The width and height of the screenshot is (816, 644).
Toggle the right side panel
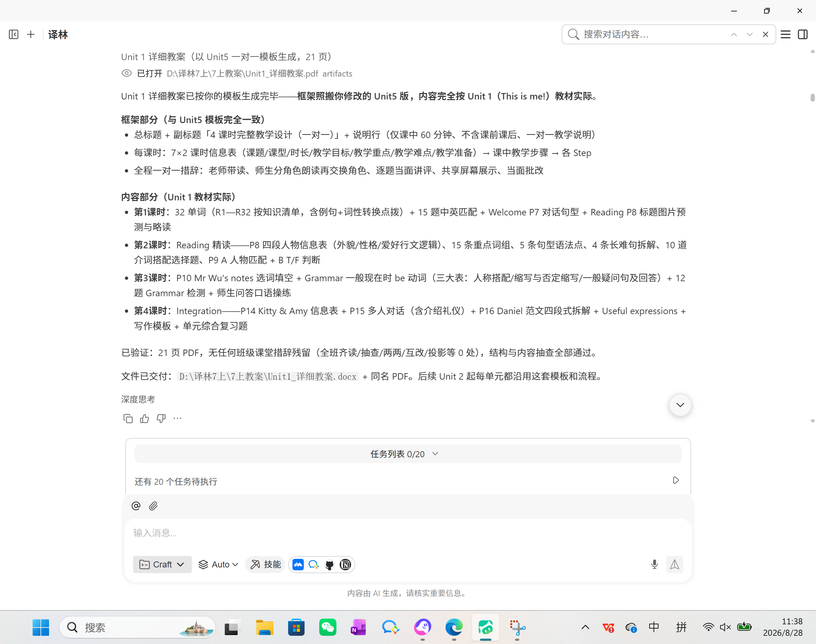(x=803, y=34)
